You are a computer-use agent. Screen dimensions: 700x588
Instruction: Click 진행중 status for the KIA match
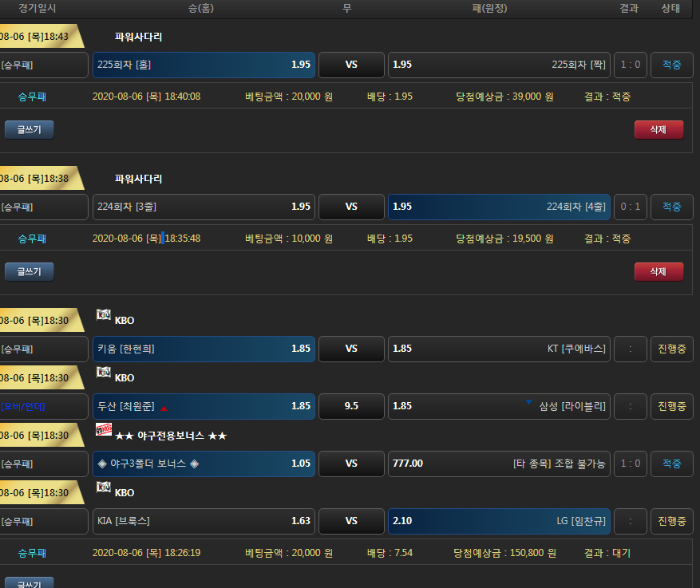click(x=671, y=521)
